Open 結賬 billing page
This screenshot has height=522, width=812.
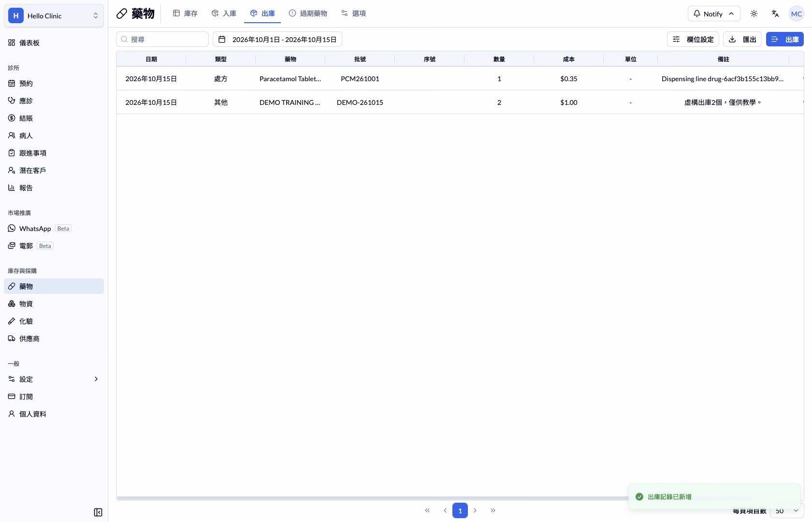[54, 118]
